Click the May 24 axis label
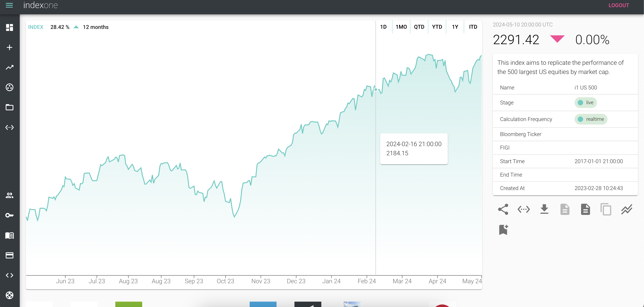644x307 pixels. click(472, 281)
